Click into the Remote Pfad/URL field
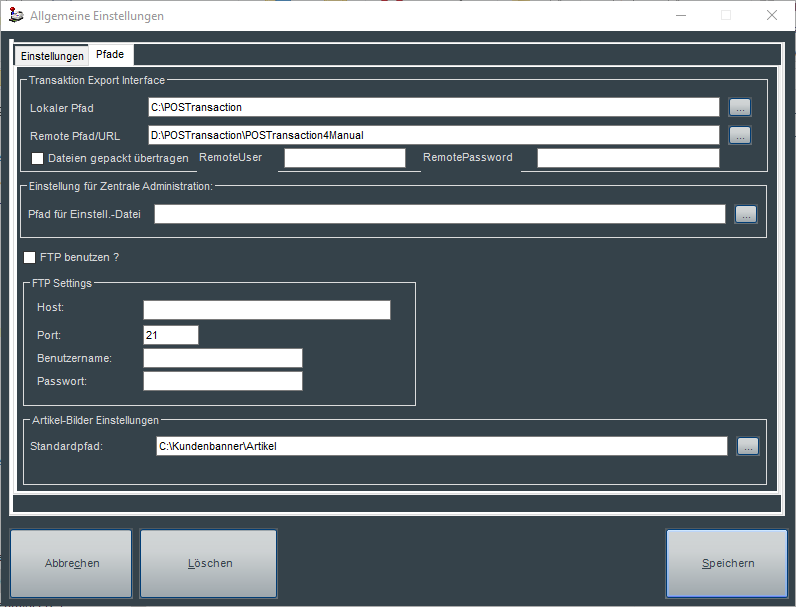 (432, 134)
